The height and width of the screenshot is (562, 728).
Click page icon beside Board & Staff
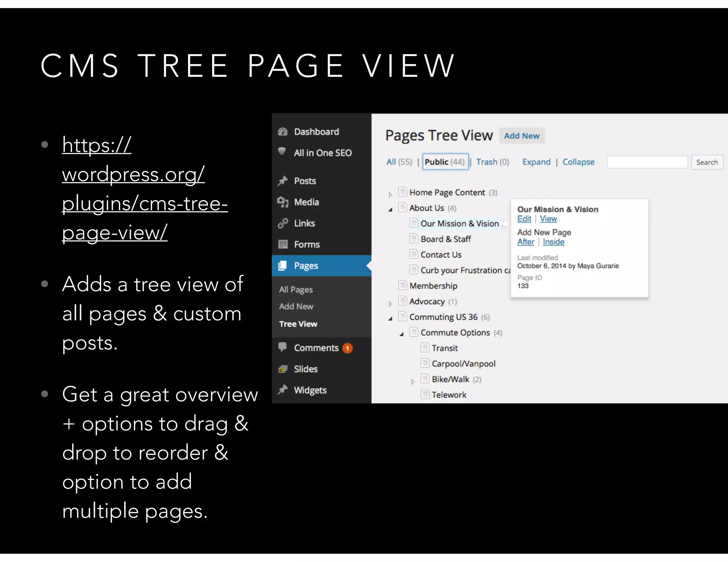[413, 238]
